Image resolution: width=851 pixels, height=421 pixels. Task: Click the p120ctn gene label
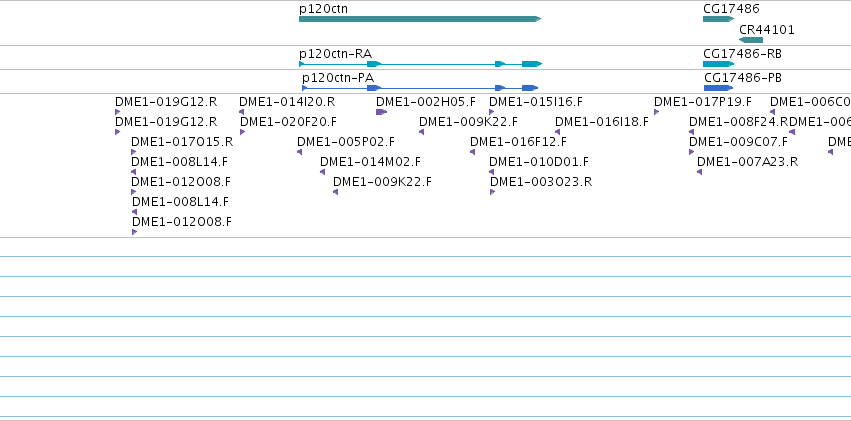[x=323, y=9]
